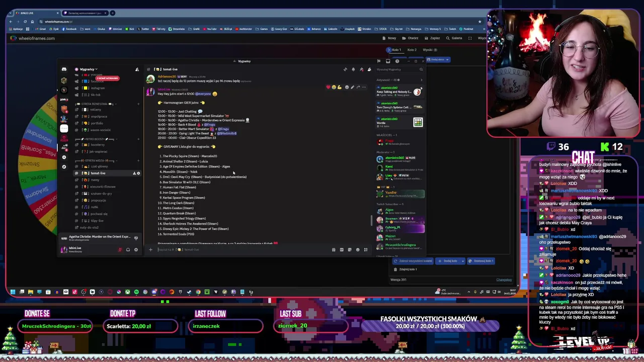Open apps icon in Discord message bar
Viewport: 644px width, 362px height.
pos(366,249)
